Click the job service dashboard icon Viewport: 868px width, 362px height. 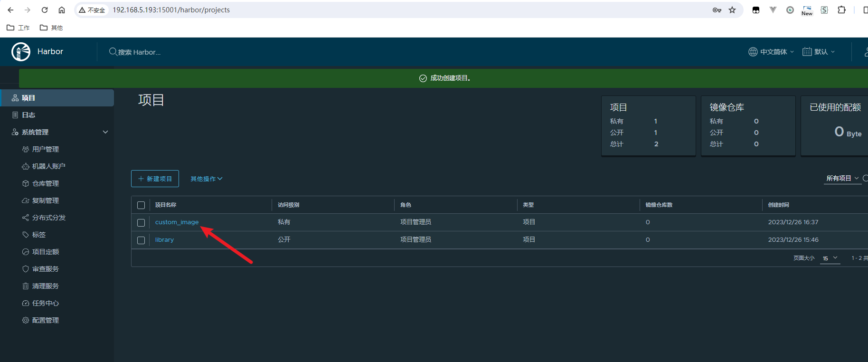[26, 303]
